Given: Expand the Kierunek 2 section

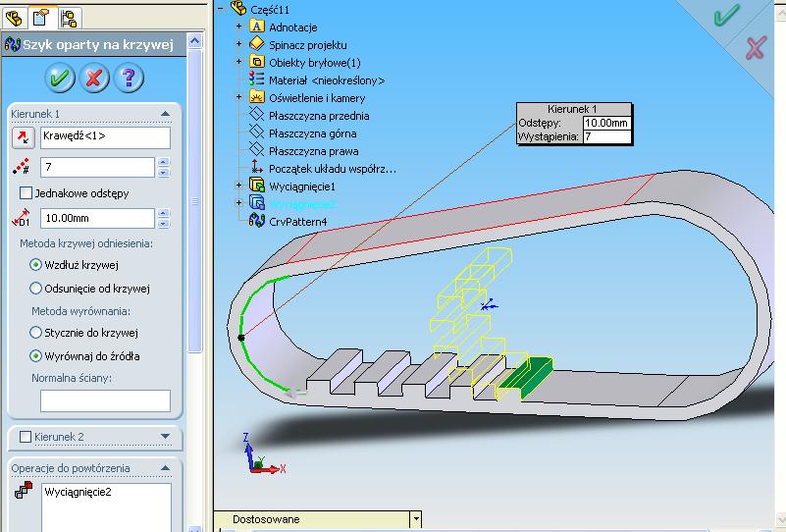Looking at the screenshot, I should click(166, 437).
